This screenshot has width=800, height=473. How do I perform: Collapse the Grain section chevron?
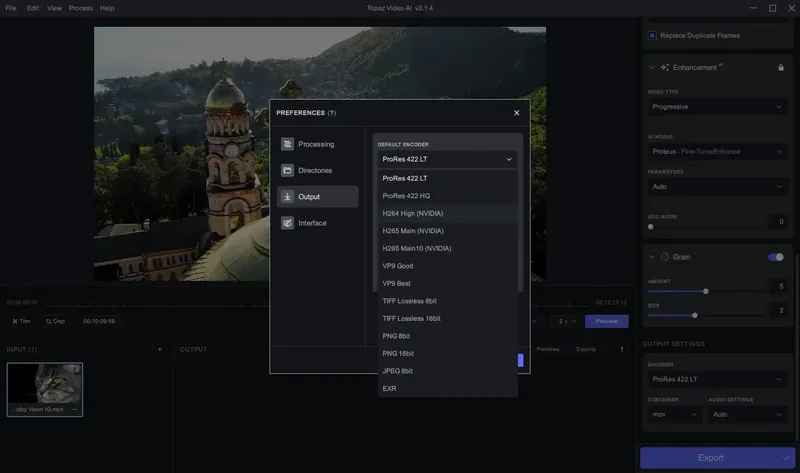(x=652, y=257)
